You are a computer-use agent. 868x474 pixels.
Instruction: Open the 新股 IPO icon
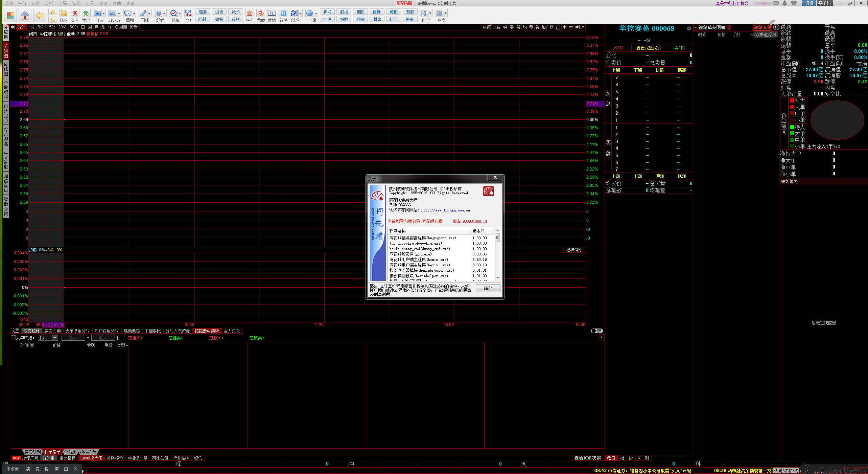click(283, 13)
